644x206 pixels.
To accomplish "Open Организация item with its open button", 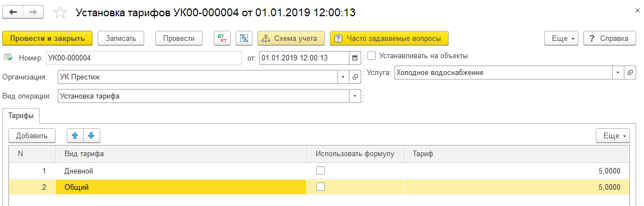I will [x=355, y=77].
